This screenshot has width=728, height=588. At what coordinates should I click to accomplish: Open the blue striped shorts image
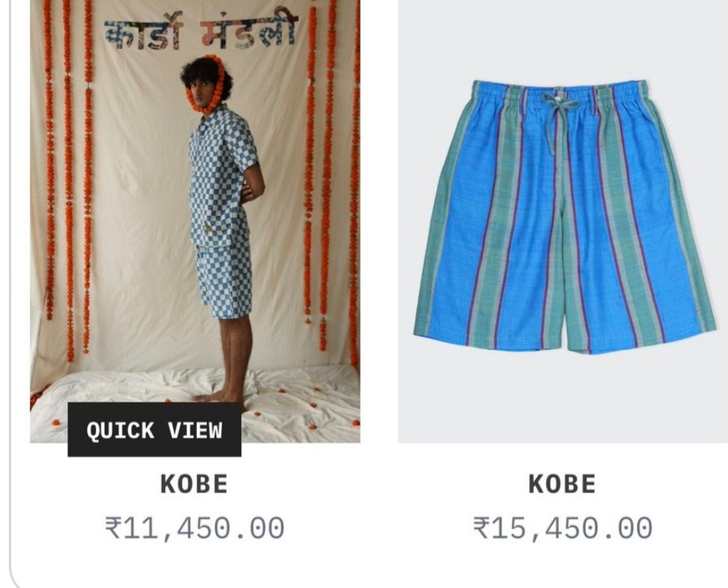point(562,221)
